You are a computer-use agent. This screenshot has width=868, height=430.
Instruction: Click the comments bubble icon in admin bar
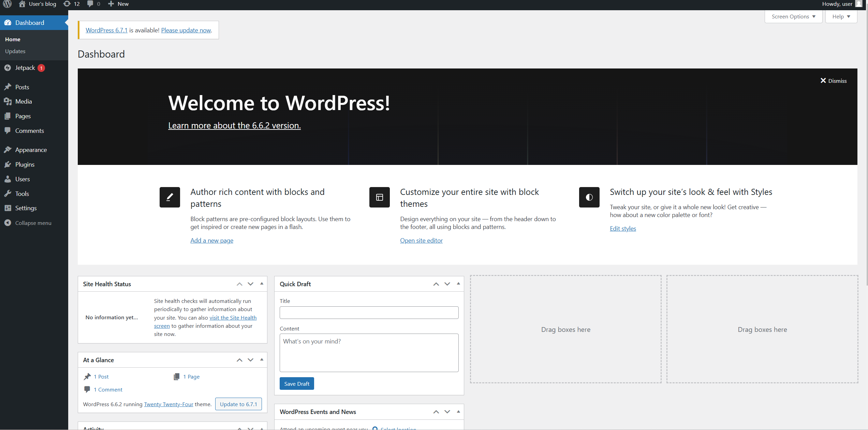click(90, 4)
